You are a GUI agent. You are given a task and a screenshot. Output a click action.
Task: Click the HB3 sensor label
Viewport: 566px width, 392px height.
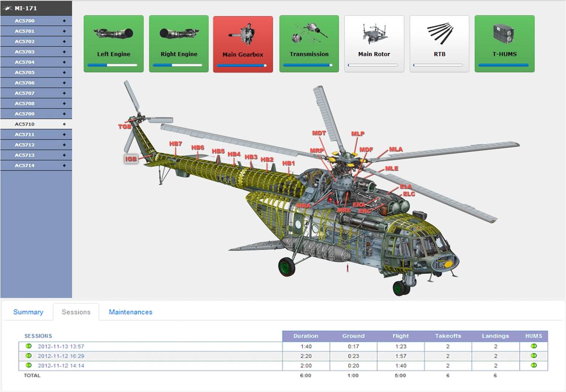pyautogui.click(x=251, y=157)
